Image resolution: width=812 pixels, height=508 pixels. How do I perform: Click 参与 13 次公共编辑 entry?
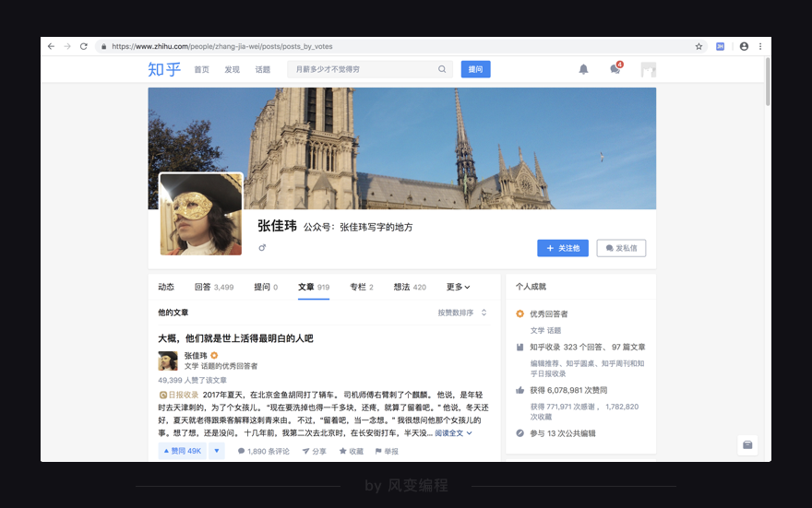coord(562,433)
